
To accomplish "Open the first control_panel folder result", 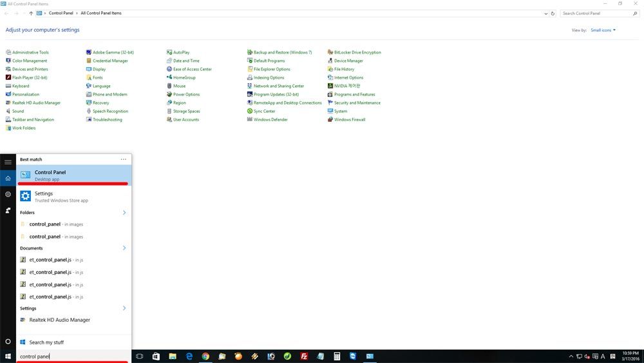I will point(74,224).
